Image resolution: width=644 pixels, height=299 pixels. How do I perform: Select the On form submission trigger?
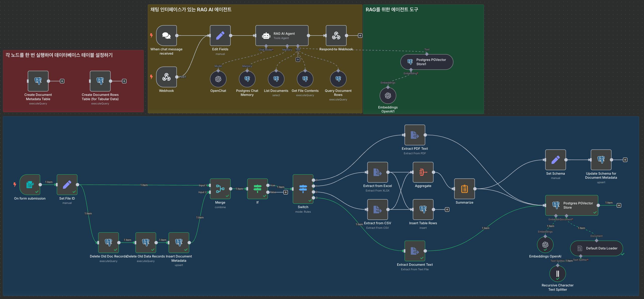(30, 185)
